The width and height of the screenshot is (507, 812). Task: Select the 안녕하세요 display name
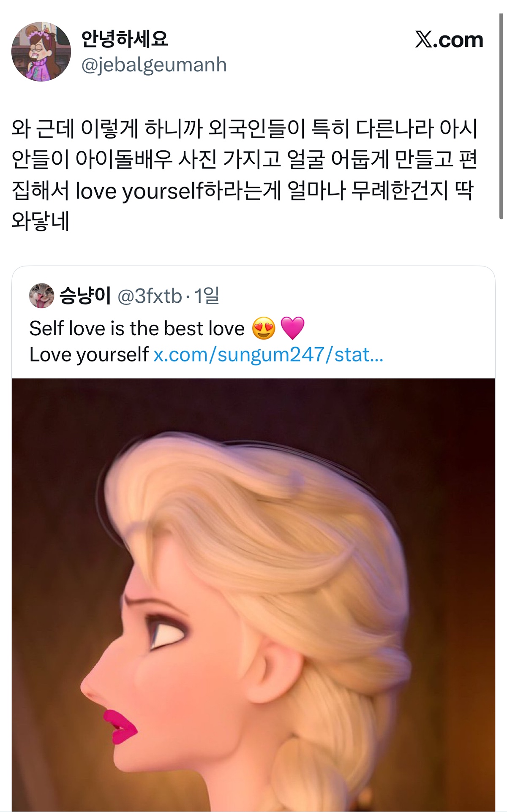tap(125, 39)
